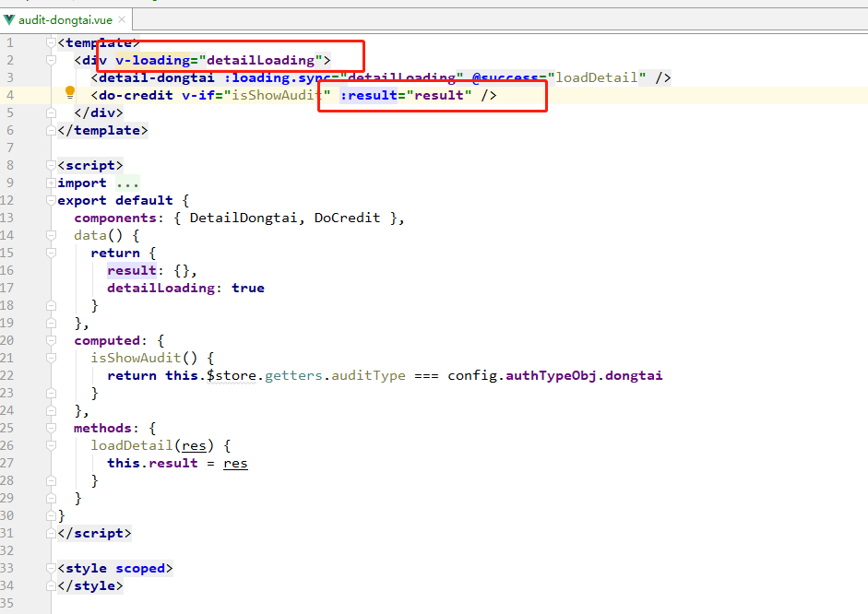Collapse the <script> block fold marker
This screenshot has height=614, width=868.
(51, 165)
